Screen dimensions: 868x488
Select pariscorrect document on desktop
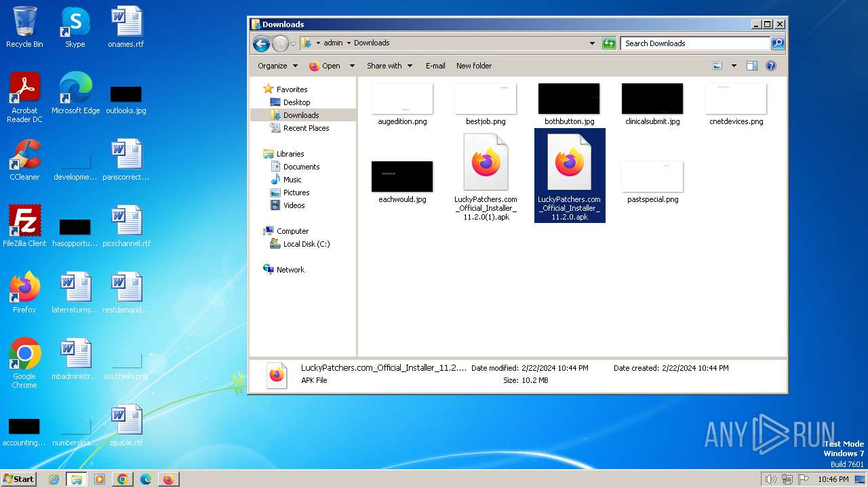coord(126,160)
